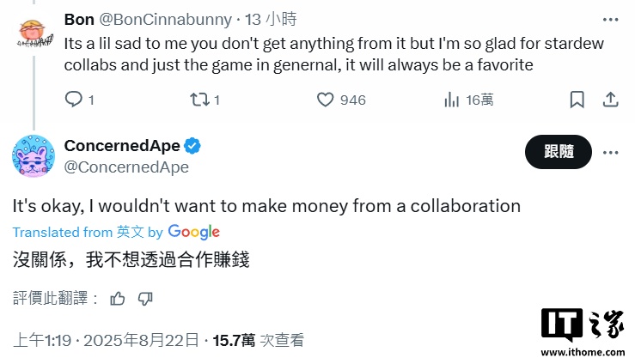Image resolution: width=635 pixels, height=364 pixels.
Task: Reply to Bon's tweet
Action: [74, 100]
